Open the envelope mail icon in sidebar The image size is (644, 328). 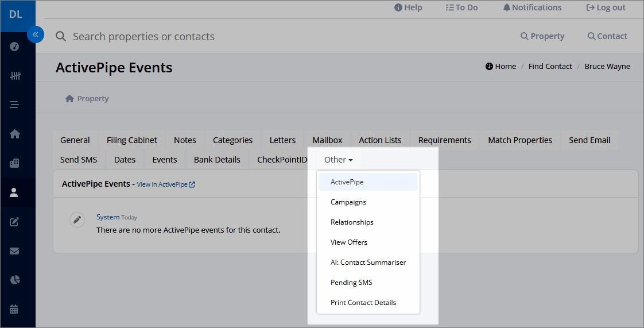pyautogui.click(x=14, y=251)
